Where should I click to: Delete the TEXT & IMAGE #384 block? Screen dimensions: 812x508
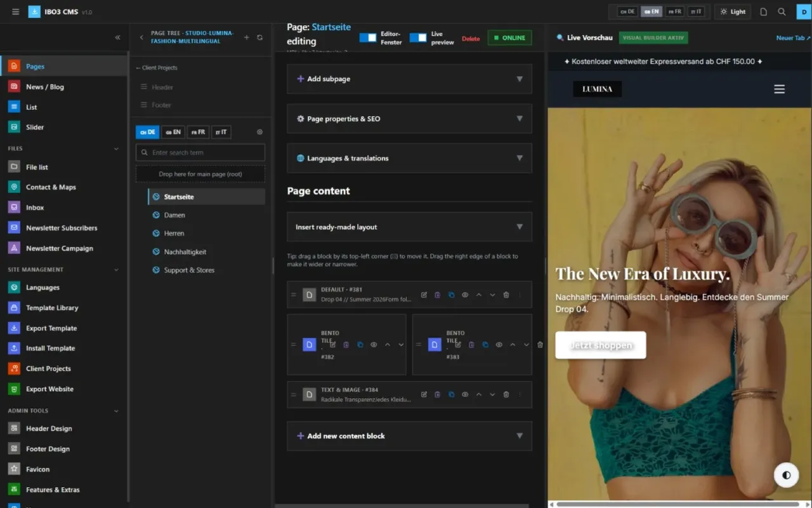(506, 394)
